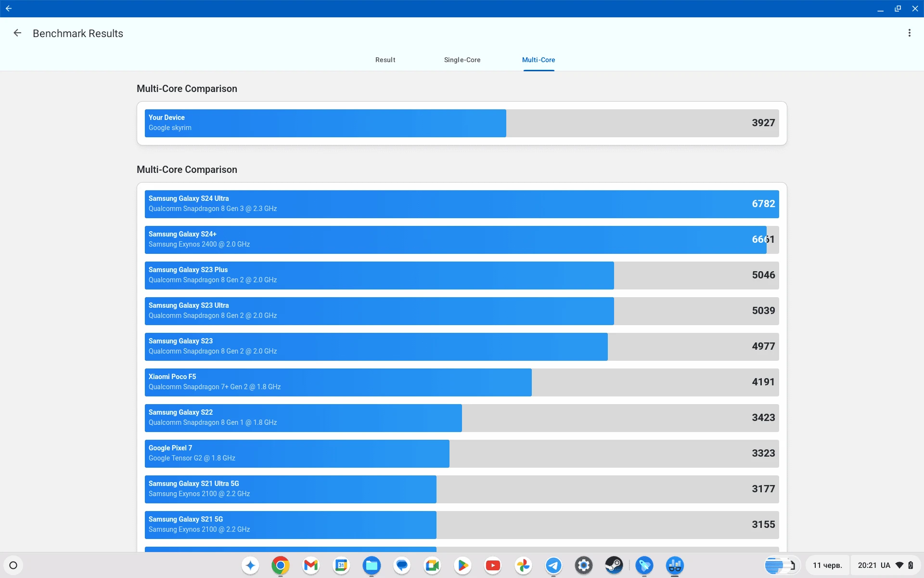
Task: Switch to the Single-Core tab
Action: 462,60
